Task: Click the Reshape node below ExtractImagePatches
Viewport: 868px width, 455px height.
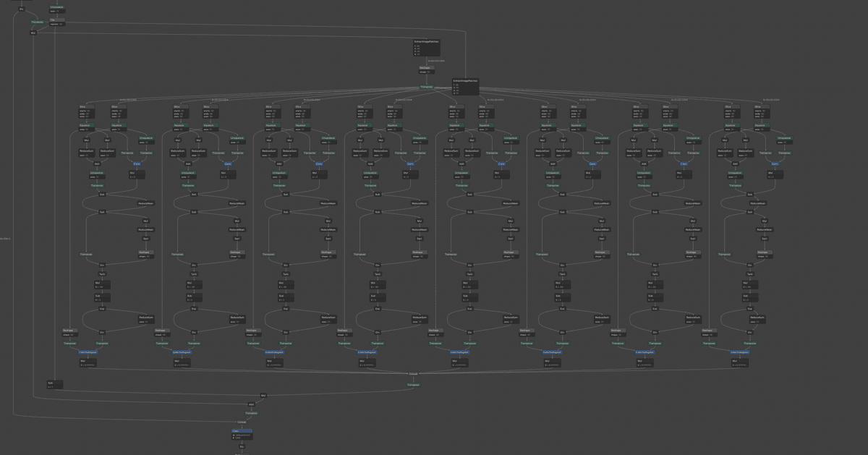Action: pyautogui.click(x=427, y=68)
